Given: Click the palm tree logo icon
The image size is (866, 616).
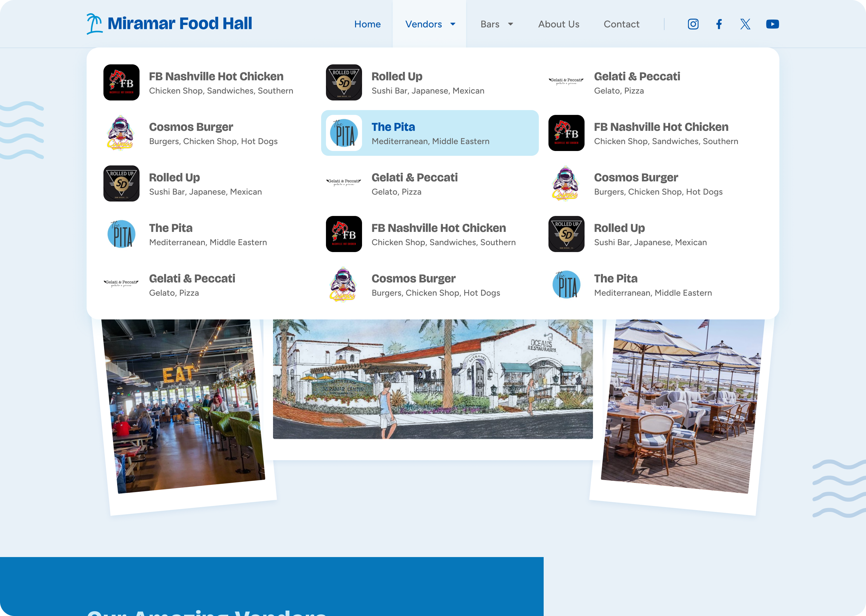Looking at the screenshot, I should tap(94, 24).
